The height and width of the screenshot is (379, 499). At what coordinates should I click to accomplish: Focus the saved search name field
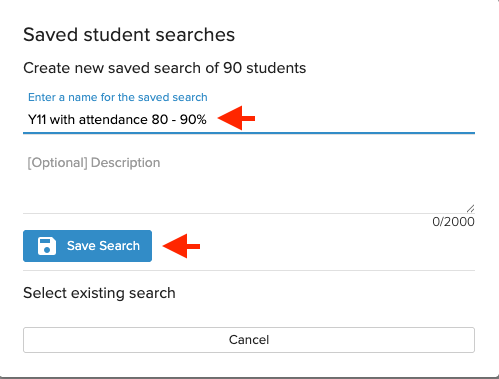coord(249,119)
